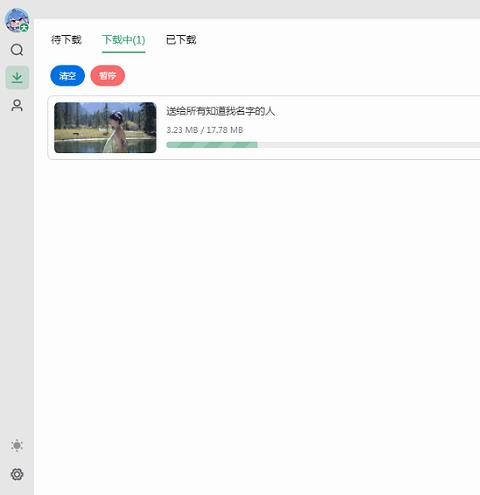Click the green badge on avatar
This screenshot has height=495, width=480.
coord(24,28)
